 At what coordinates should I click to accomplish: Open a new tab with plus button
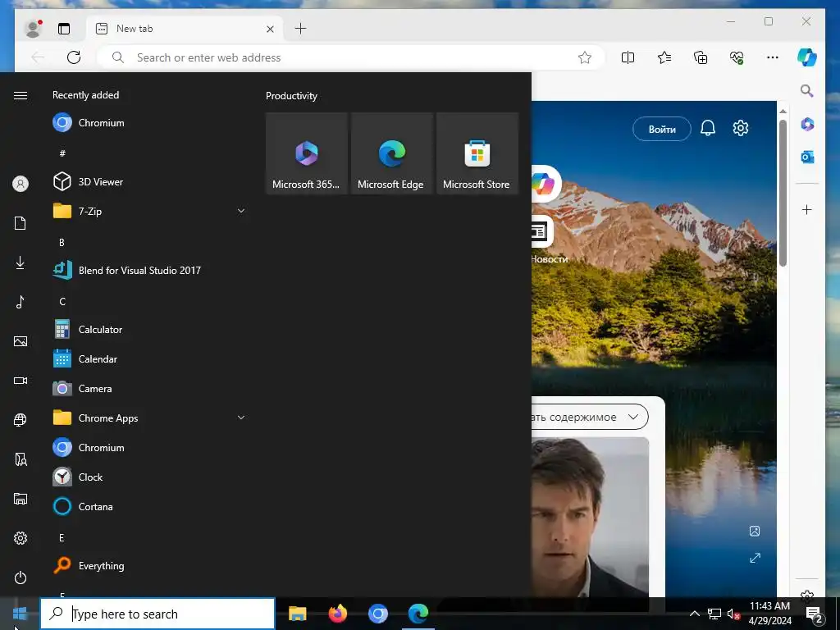300,29
